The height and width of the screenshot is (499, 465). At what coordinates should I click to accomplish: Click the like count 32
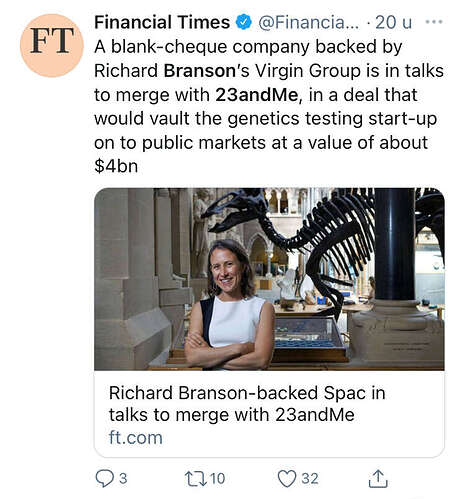click(x=310, y=479)
